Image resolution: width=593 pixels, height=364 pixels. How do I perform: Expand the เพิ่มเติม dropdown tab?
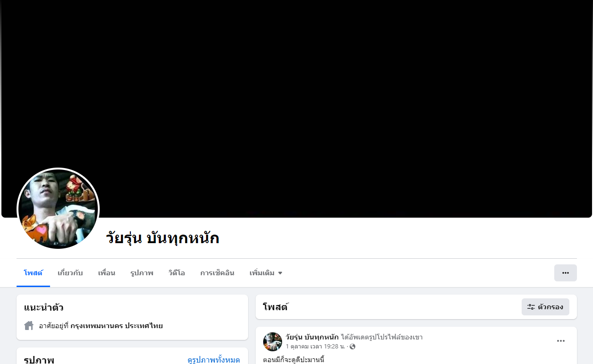[x=266, y=273]
